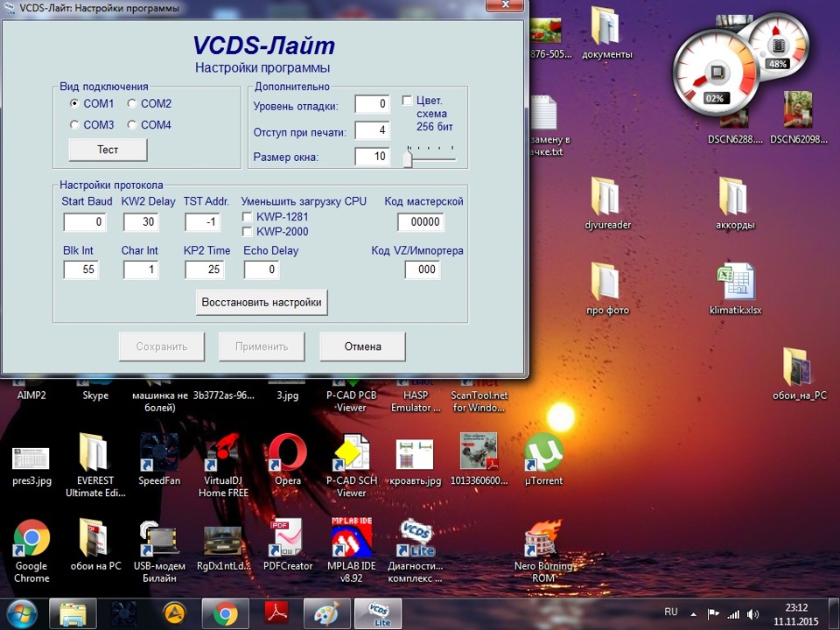Image resolution: width=840 pixels, height=630 pixels.
Task: Open Windows Explorer from the taskbar
Action: 73,614
